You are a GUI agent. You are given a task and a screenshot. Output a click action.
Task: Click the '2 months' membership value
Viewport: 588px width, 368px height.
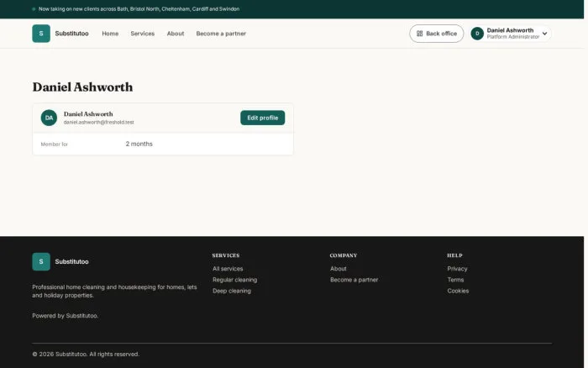pos(139,144)
